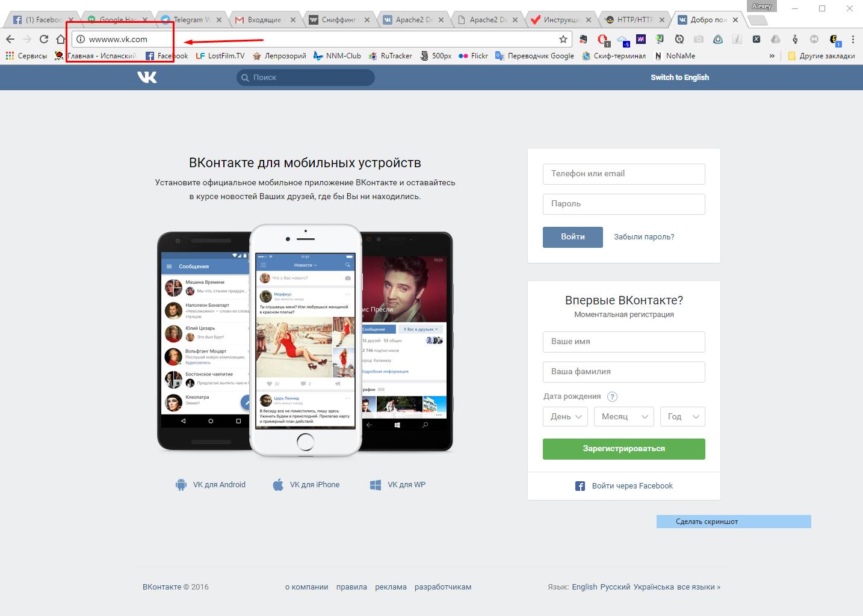Expand the Месяц month dropdown

[624, 416]
